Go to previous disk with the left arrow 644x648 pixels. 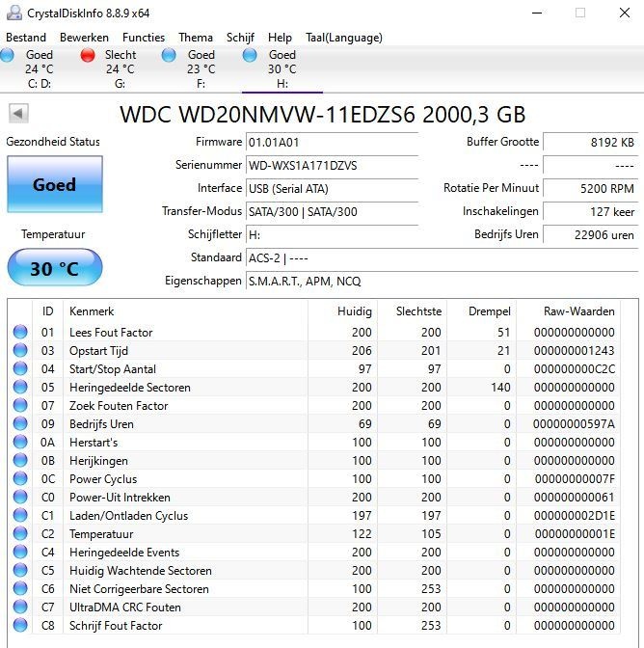pos(18,113)
